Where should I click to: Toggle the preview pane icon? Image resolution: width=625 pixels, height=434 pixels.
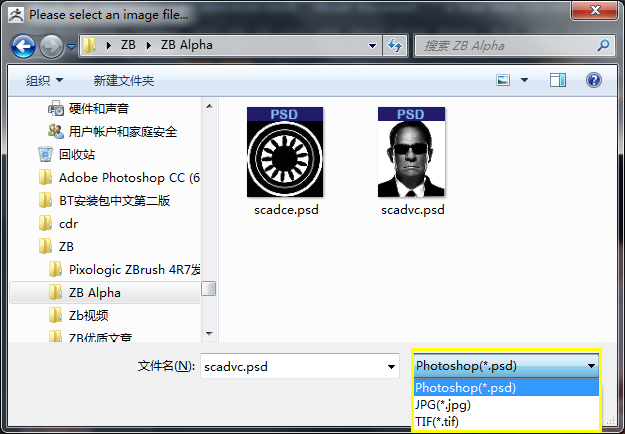pyautogui.click(x=558, y=80)
